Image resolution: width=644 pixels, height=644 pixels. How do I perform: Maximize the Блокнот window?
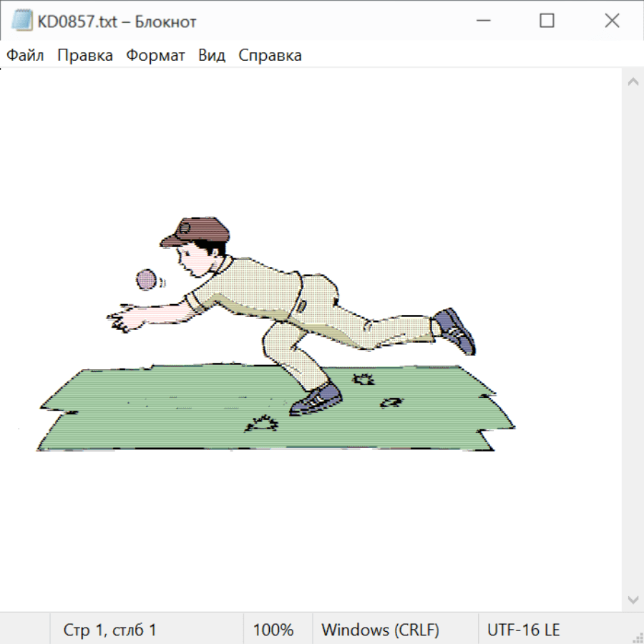point(547,21)
